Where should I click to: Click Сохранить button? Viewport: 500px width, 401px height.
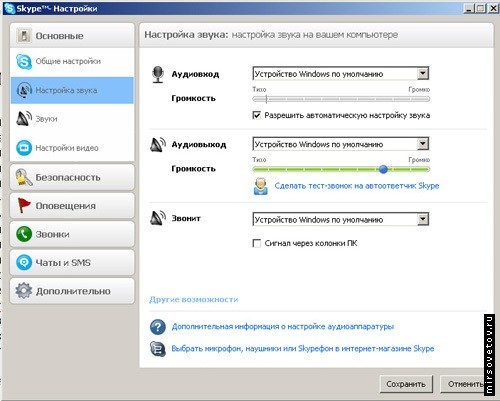point(406,384)
